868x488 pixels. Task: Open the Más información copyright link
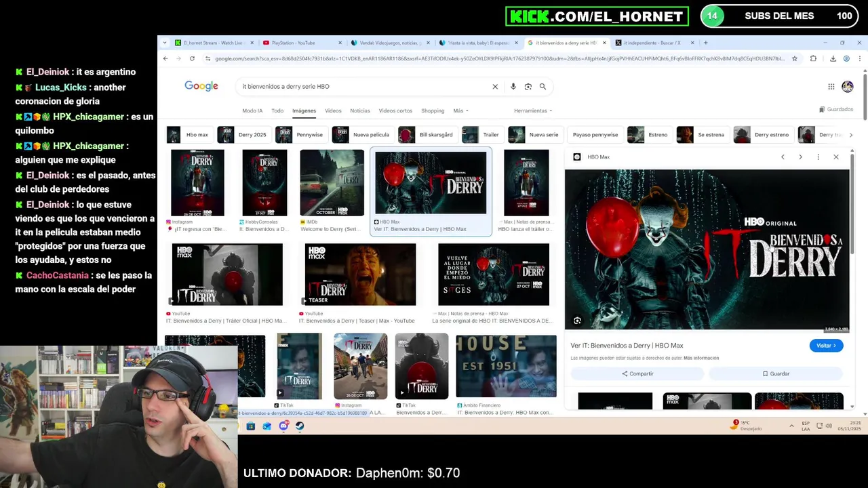coord(701,358)
